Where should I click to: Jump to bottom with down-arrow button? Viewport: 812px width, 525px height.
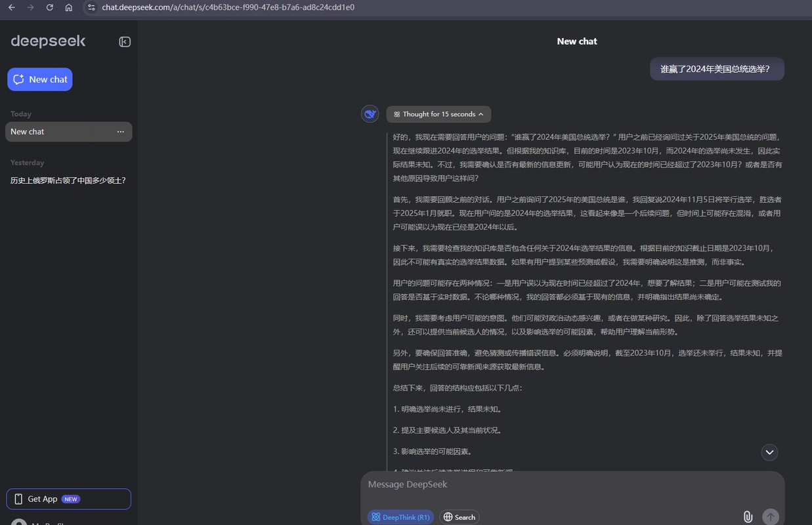769,452
